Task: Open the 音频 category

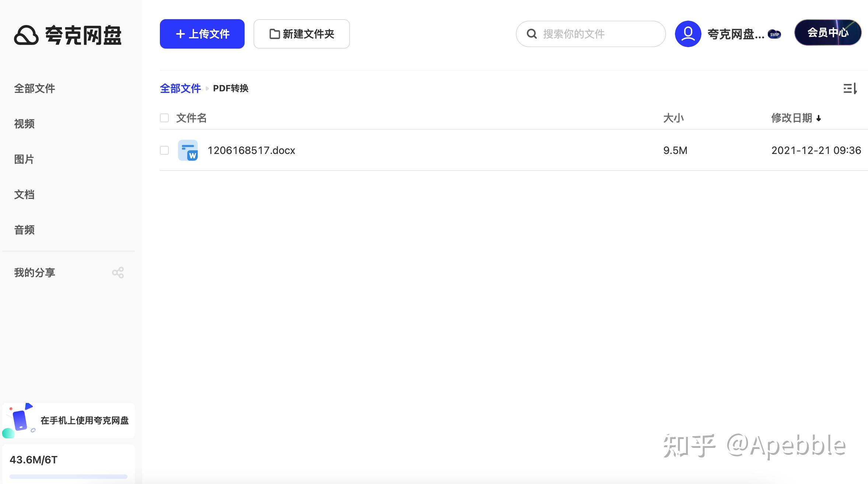Action: [24, 230]
